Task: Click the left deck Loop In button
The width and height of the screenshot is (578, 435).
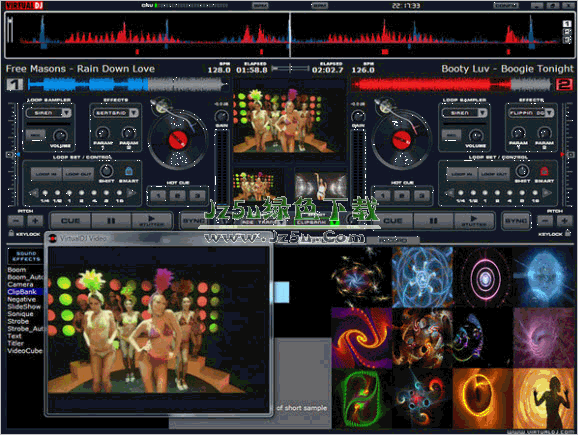Action: pyautogui.click(x=46, y=174)
